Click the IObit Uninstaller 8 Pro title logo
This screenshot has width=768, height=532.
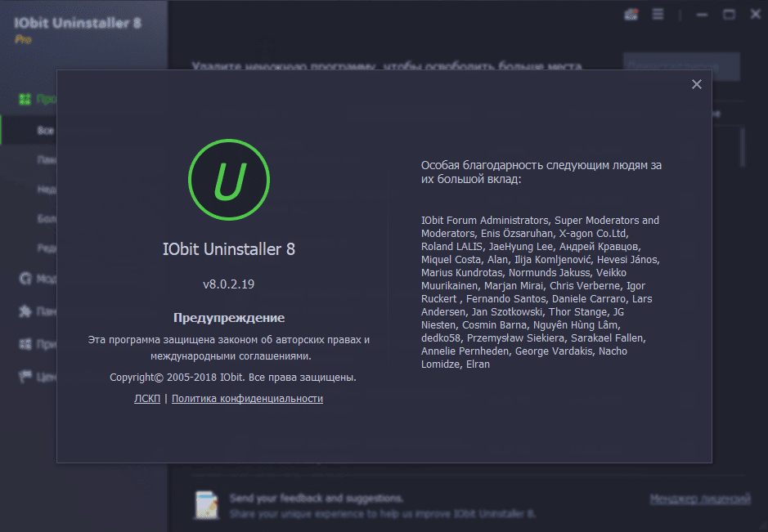click(x=77, y=29)
